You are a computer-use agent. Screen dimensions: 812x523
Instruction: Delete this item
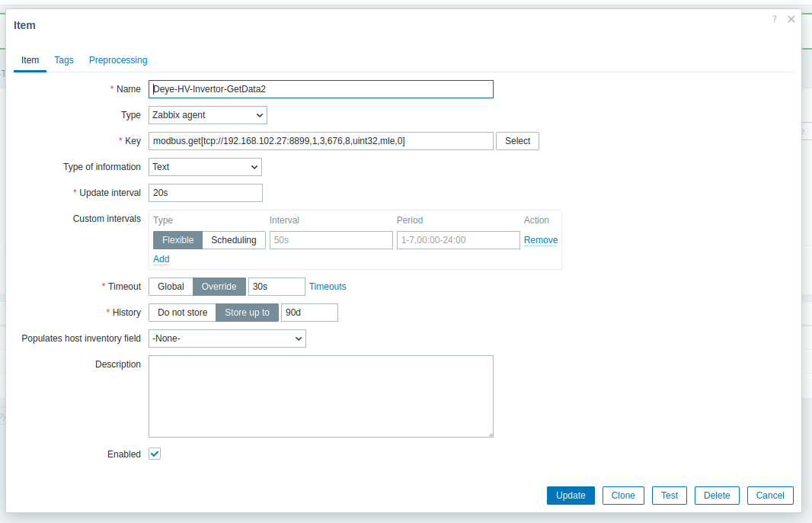[x=717, y=496]
